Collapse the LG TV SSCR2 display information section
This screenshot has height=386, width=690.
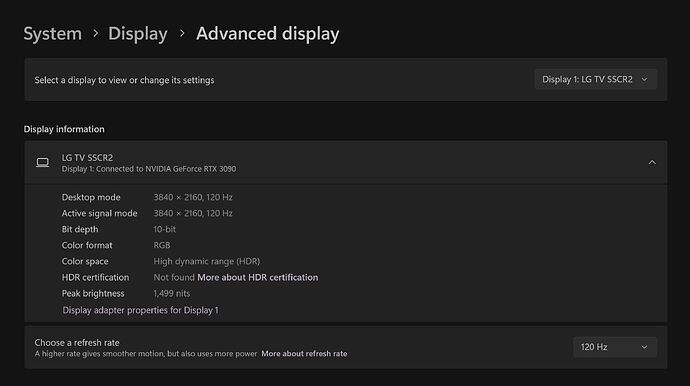652,162
